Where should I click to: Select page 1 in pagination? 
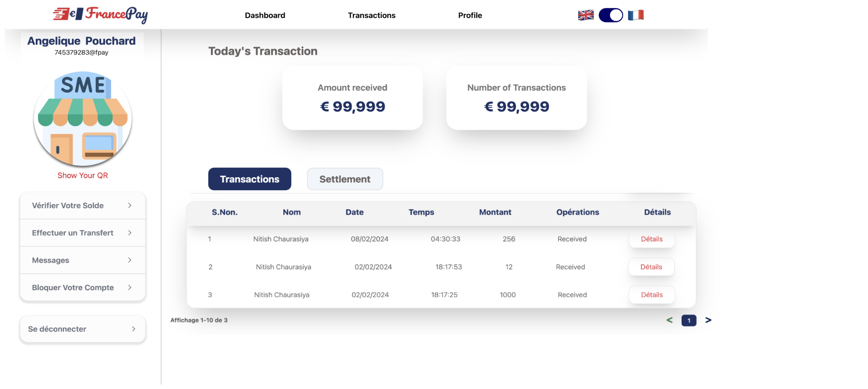689,320
